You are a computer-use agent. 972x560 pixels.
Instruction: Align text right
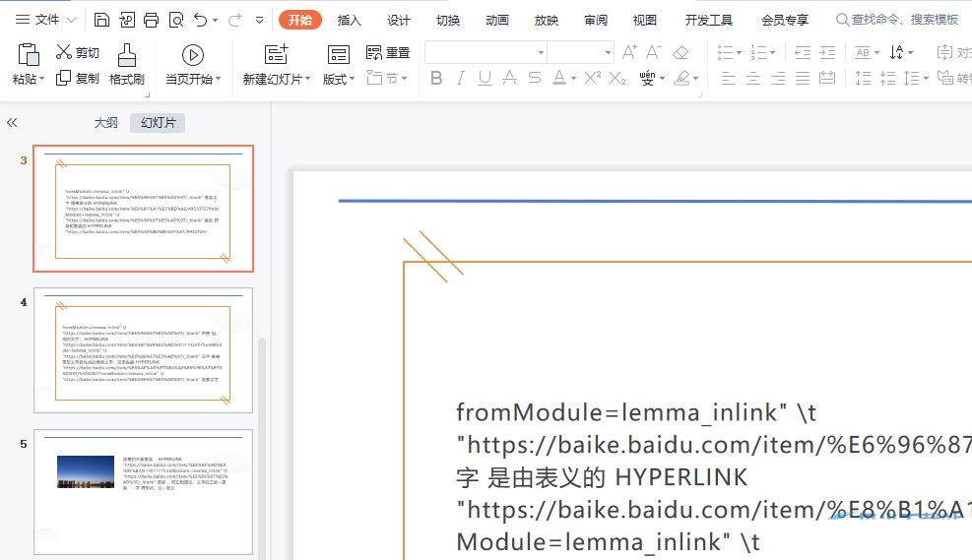[778, 78]
